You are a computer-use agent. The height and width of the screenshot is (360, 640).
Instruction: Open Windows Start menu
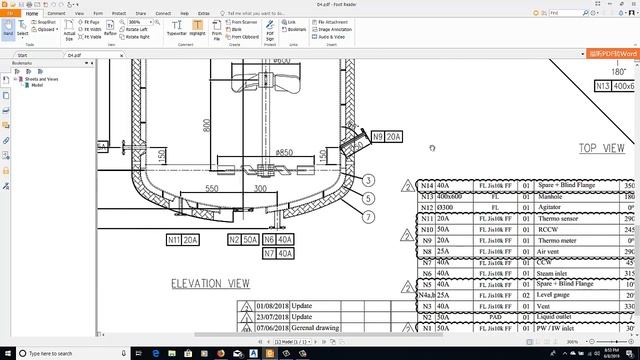(8, 353)
